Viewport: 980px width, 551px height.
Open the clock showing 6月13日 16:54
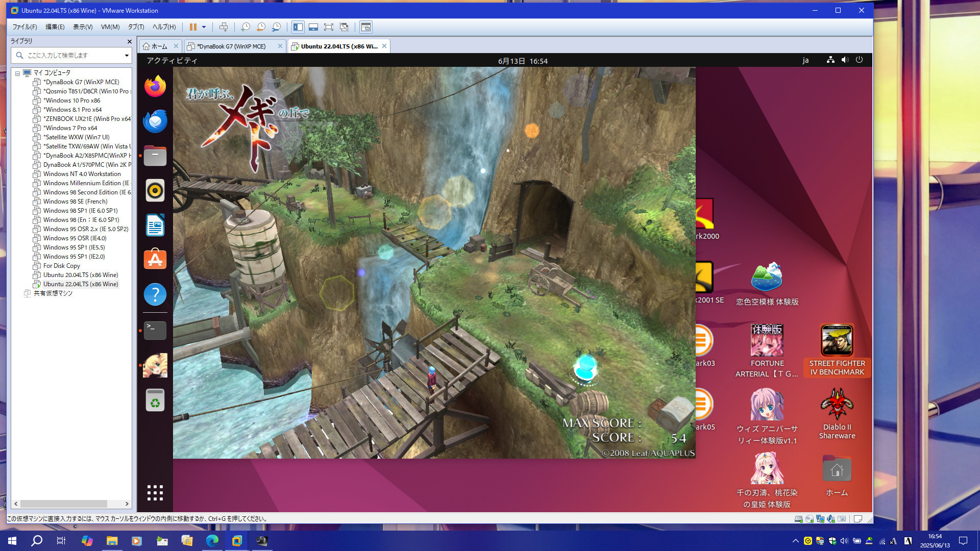click(523, 61)
